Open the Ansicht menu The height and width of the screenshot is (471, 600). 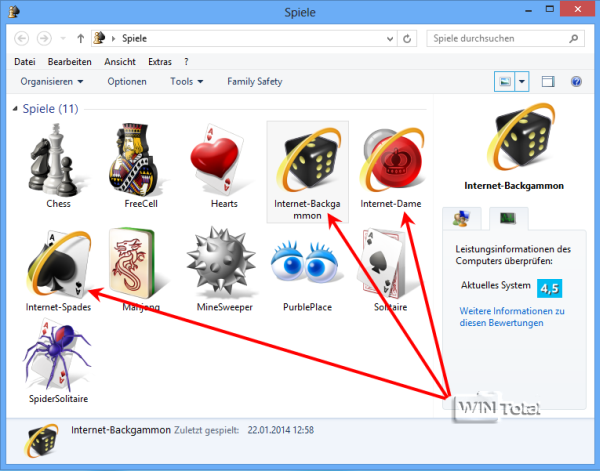[x=120, y=62]
